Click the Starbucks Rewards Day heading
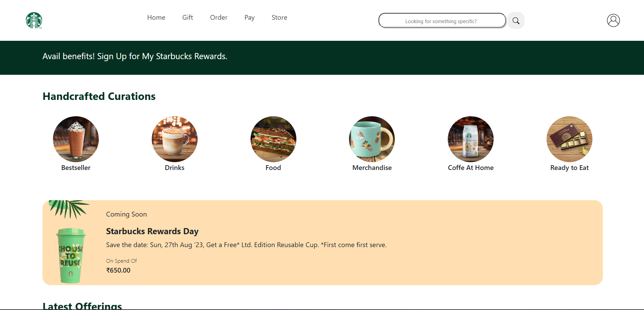The height and width of the screenshot is (310, 644). tap(152, 231)
